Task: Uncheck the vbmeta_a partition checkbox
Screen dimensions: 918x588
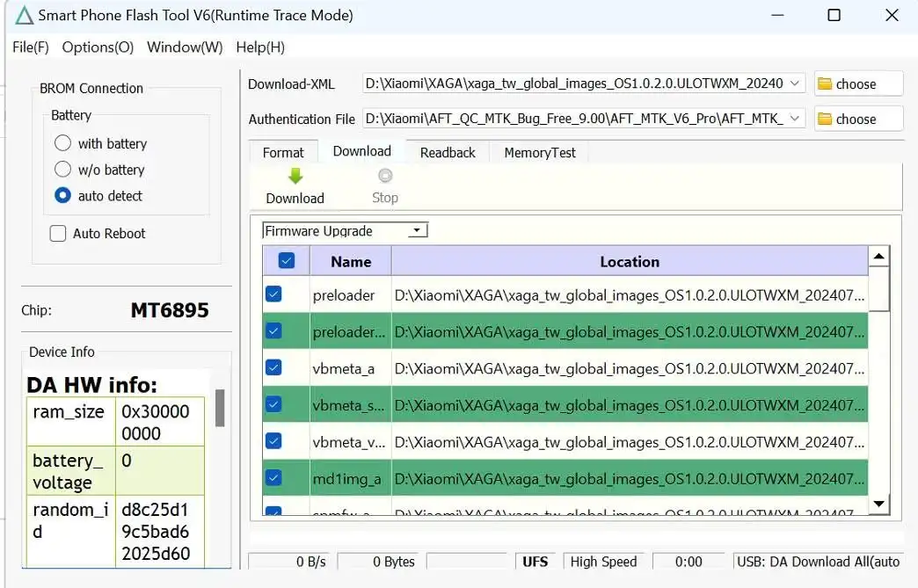Action: [x=273, y=367]
